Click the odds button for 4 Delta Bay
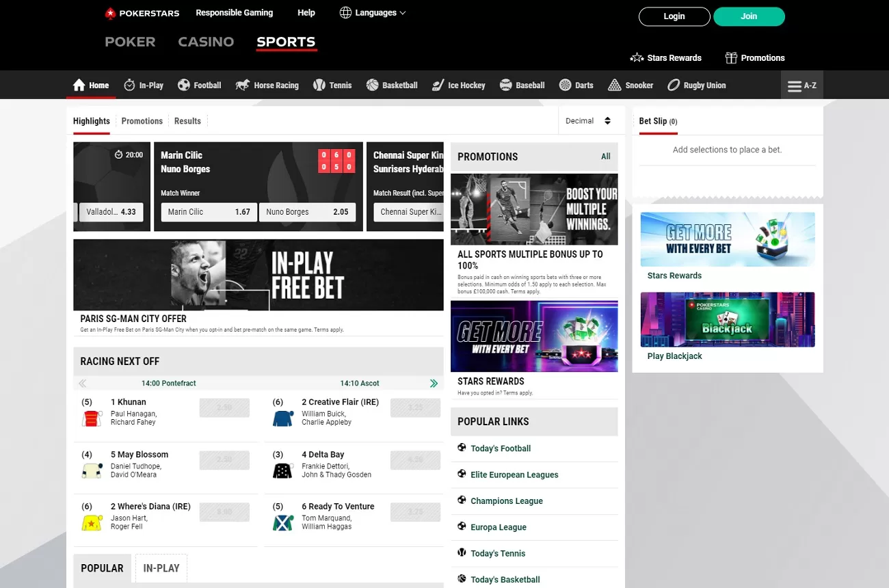 click(416, 460)
